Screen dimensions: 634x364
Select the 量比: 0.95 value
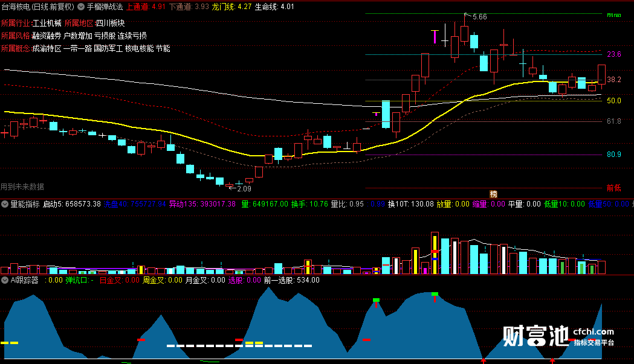pos(348,204)
